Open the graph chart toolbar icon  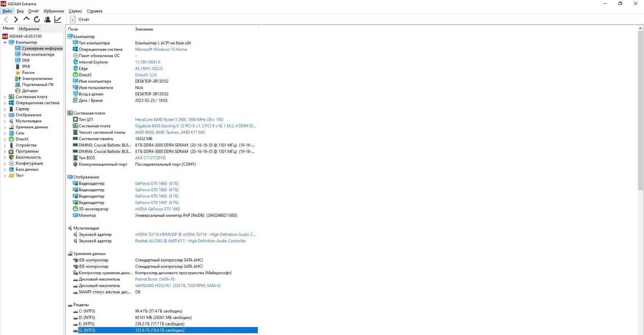click(x=58, y=19)
